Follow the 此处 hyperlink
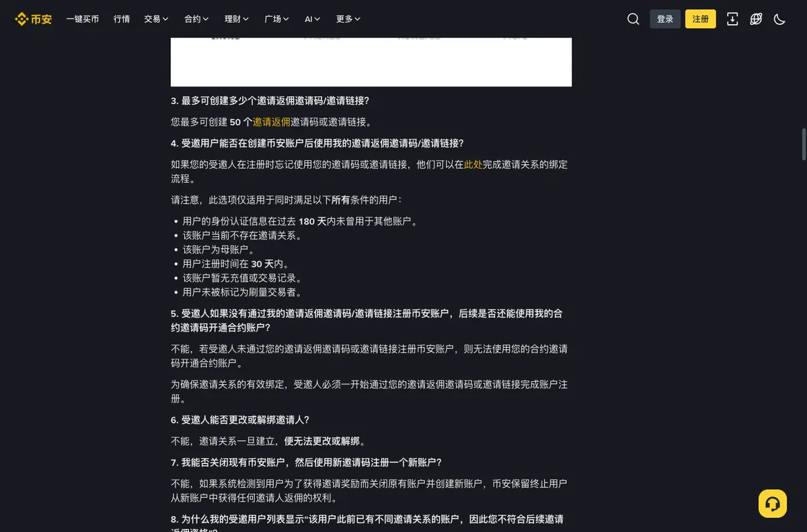The width and height of the screenshot is (807, 532). click(x=473, y=164)
